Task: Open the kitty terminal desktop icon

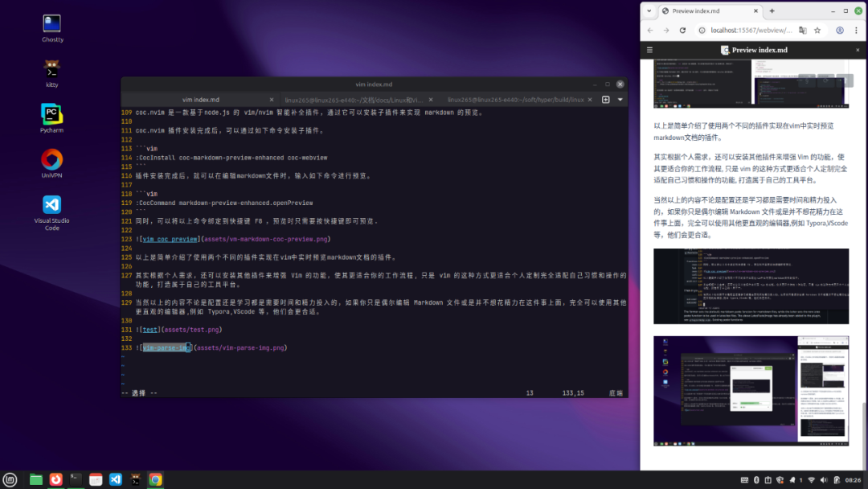Action: pos(52,74)
